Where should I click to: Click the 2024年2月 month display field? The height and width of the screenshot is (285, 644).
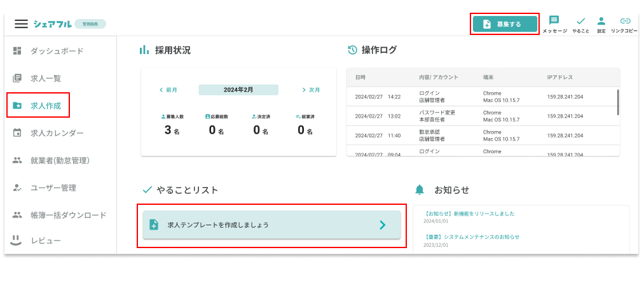tap(238, 90)
